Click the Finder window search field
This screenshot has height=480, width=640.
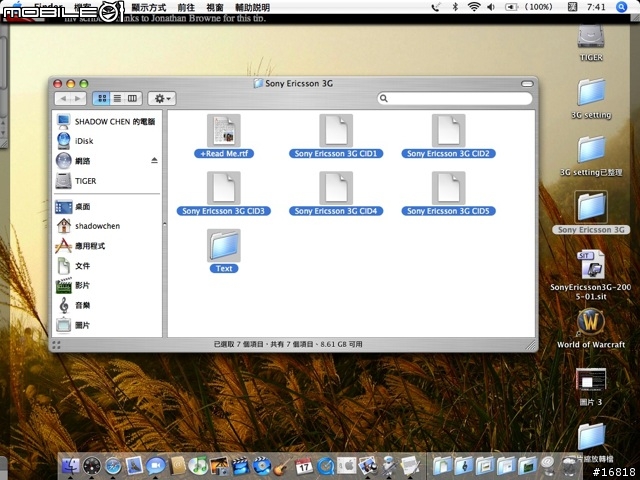(x=455, y=98)
